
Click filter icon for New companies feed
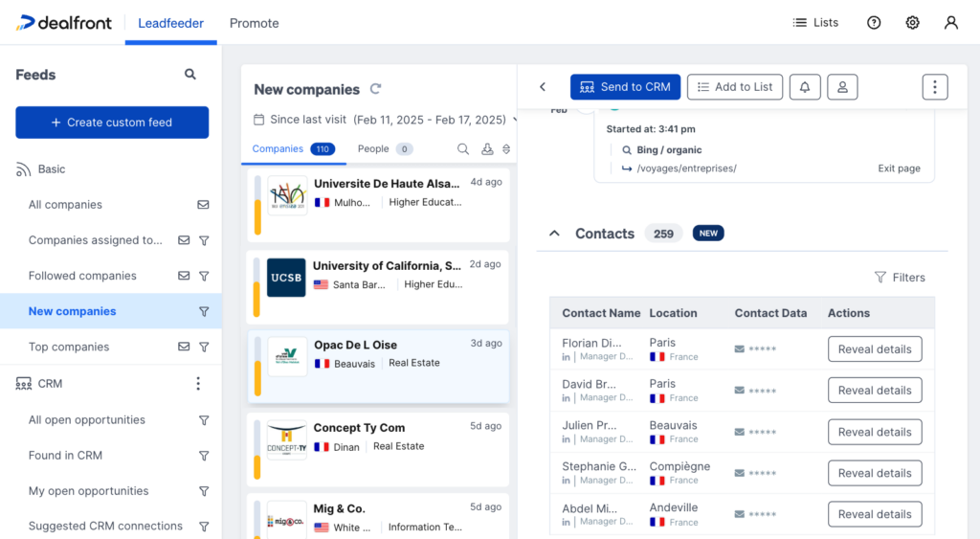coord(204,311)
